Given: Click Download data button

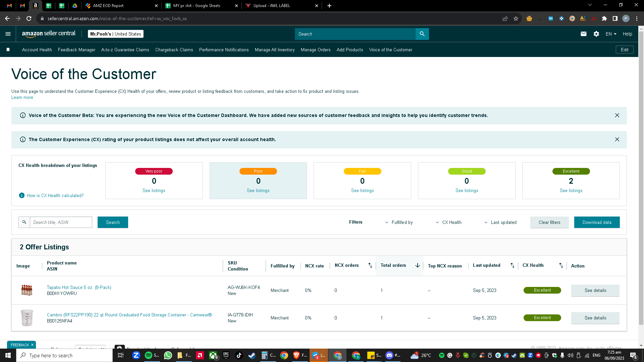Looking at the screenshot, I should [x=597, y=222].
